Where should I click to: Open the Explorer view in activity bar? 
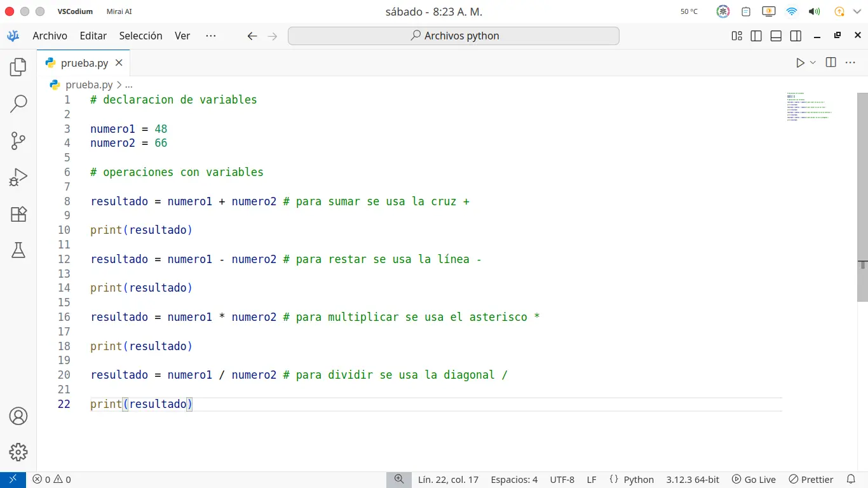pyautogui.click(x=18, y=67)
